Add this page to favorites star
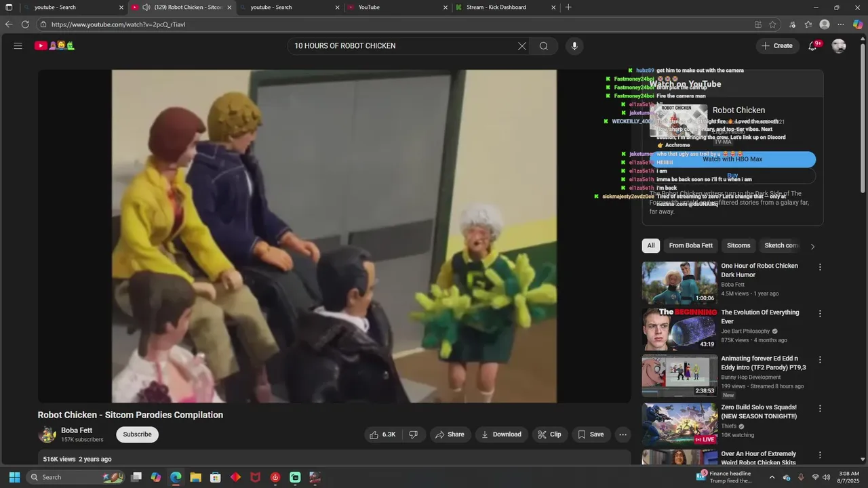Screen dimensions: 868x488 [772, 24]
